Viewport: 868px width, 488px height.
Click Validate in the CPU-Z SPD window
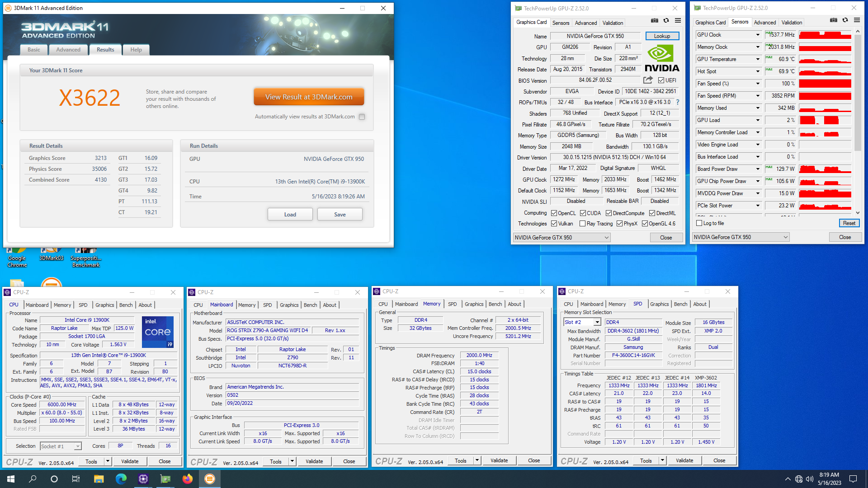coord(684,460)
